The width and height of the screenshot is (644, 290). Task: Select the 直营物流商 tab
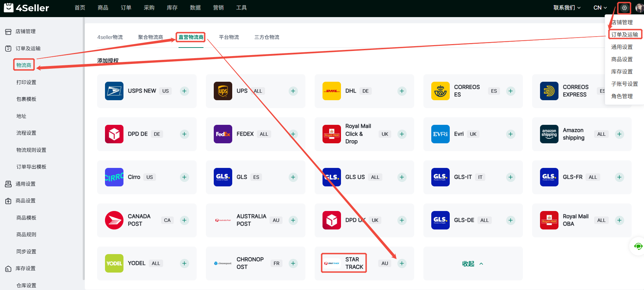coord(191,37)
